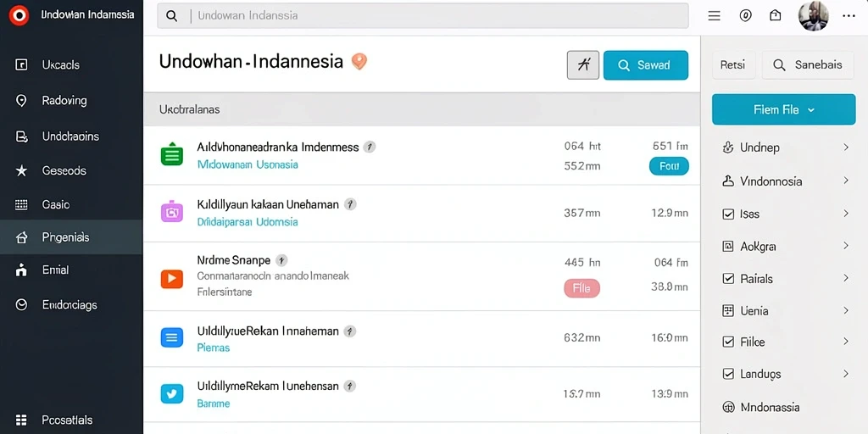Click the Uenia grid icon

(x=728, y=310)
